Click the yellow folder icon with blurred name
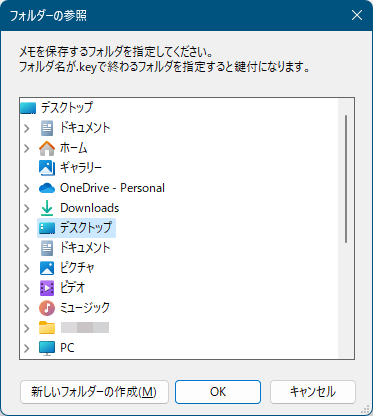Image resolution: width=373 pixels, height=416 pixels. 47,328
